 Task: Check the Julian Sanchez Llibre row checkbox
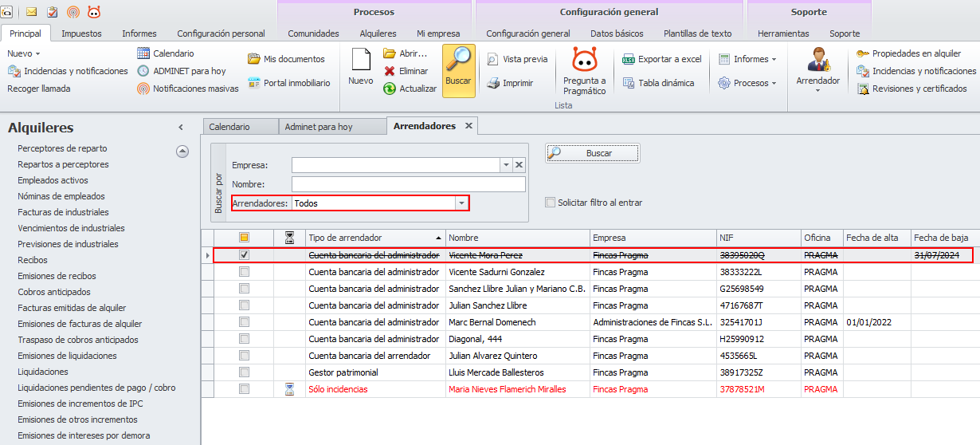click(244, 305)
